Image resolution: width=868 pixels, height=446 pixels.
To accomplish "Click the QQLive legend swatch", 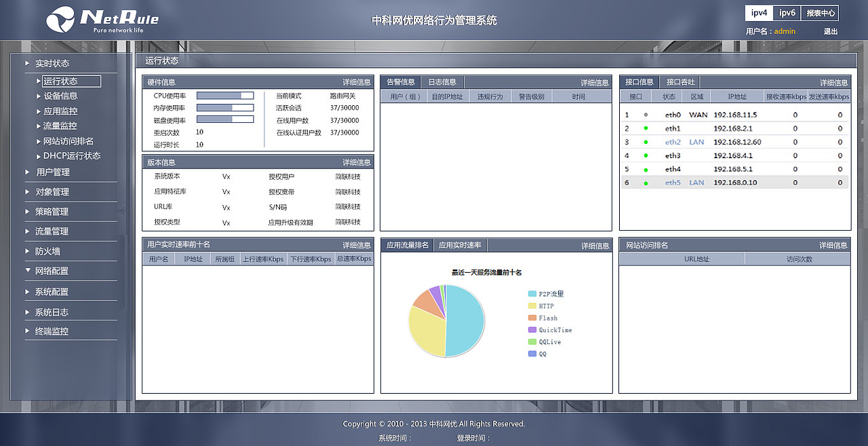I will coord(532,341).
